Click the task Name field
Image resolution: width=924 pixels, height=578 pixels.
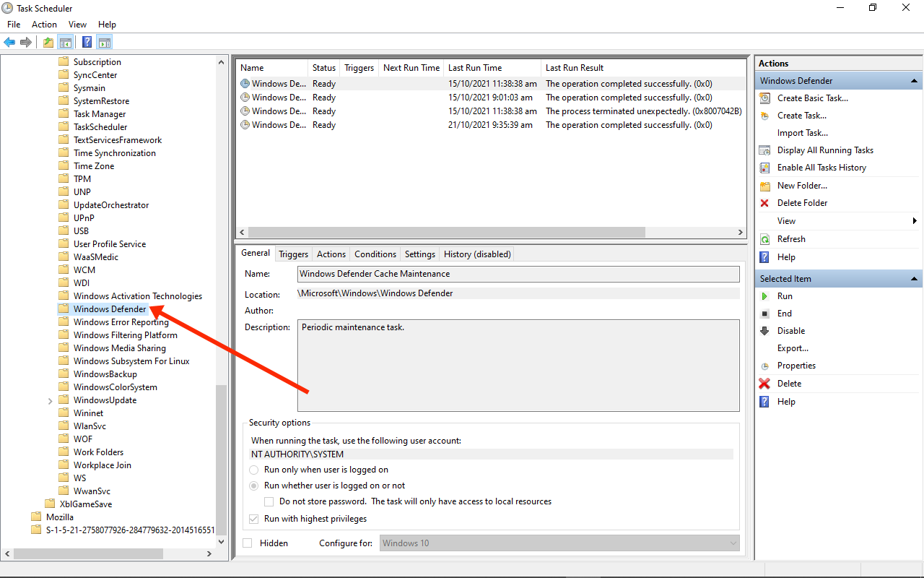518,274
